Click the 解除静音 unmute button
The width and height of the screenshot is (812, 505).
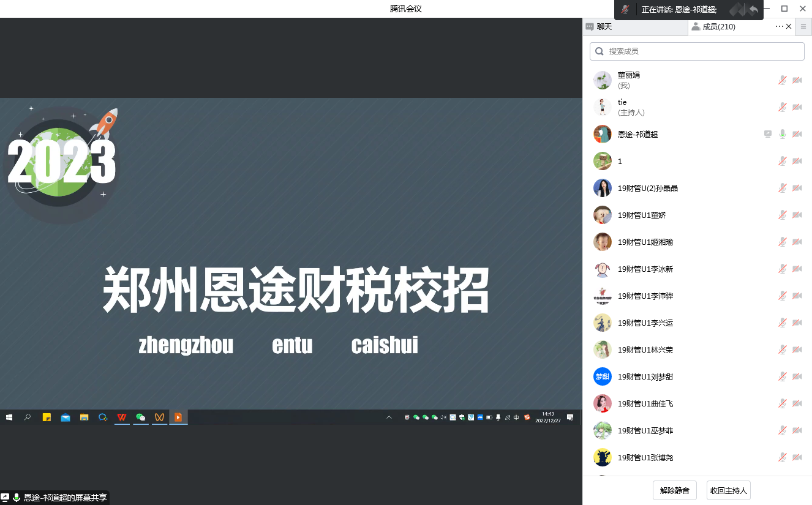coord(675,490)
